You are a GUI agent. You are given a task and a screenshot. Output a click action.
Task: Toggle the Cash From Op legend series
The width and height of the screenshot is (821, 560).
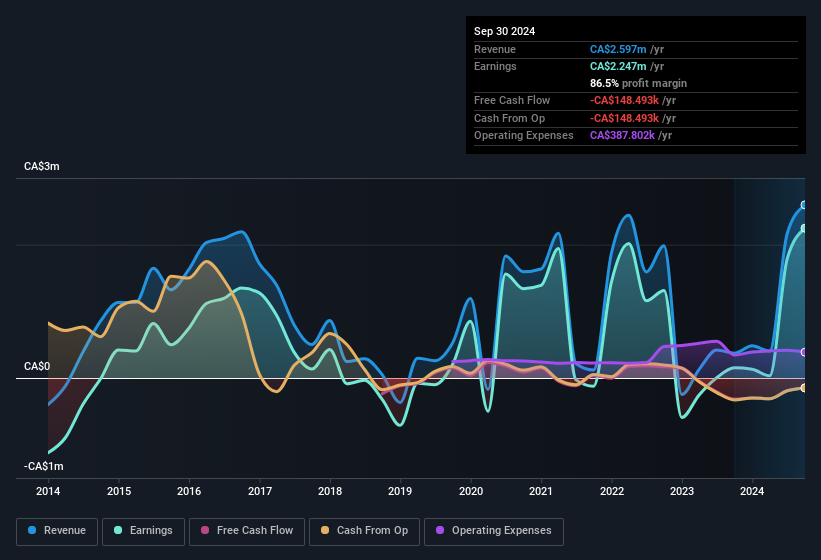pos(364,531)
